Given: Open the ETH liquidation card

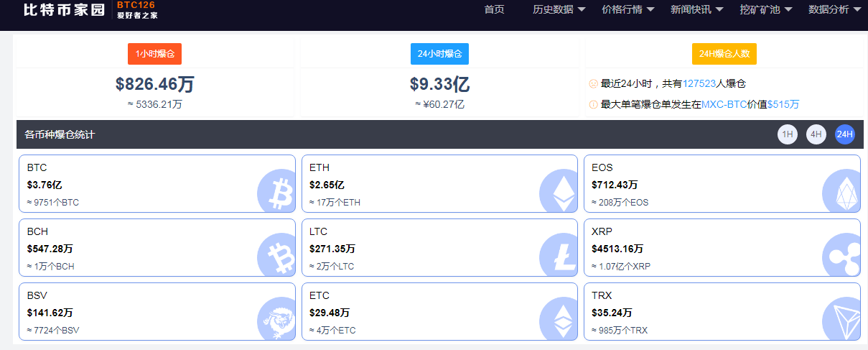Looking at the screenshot, I should [439, 184].
